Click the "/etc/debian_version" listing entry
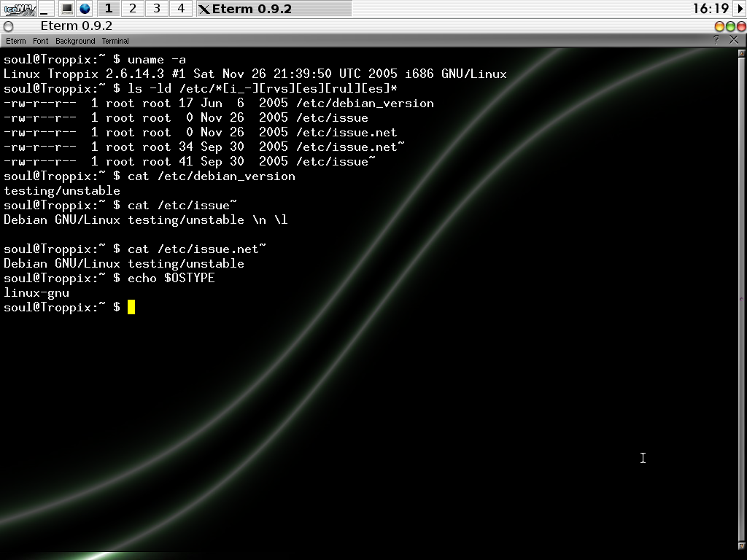The height and width of the screenshot is (560, 747). (x=365, y=104)
